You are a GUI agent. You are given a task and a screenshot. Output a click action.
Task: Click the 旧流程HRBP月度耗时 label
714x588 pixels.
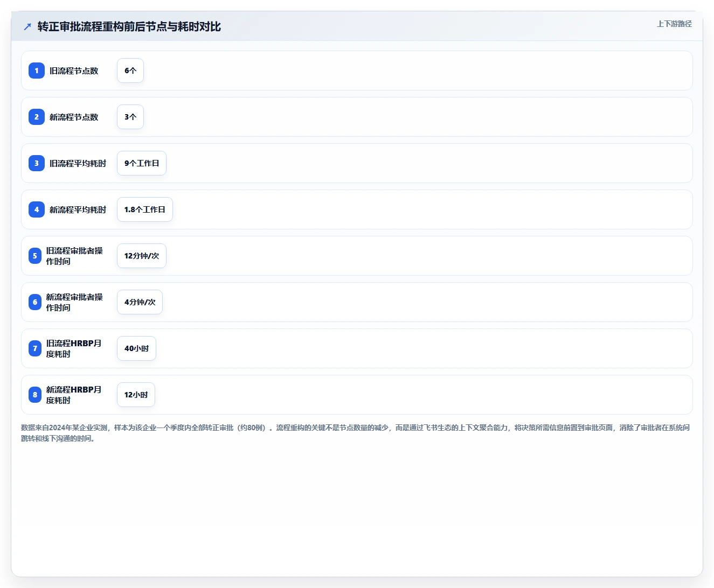tap(74, 348)
